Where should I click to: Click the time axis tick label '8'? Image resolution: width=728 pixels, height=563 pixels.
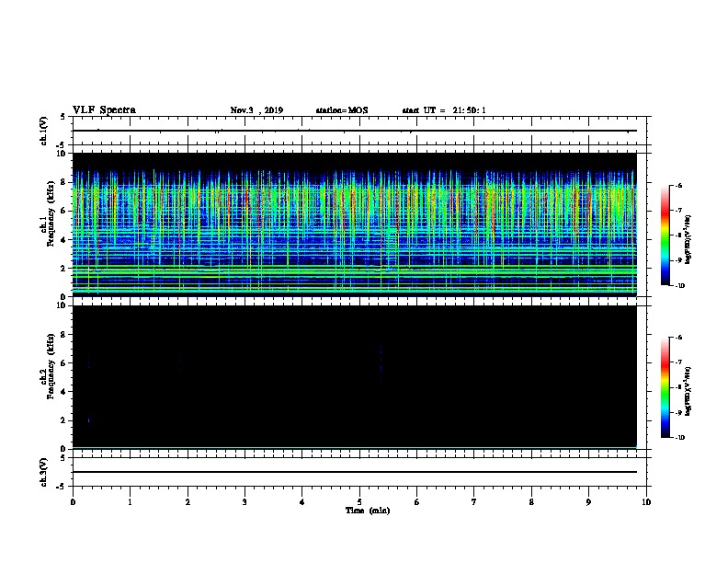pos(531,501)
